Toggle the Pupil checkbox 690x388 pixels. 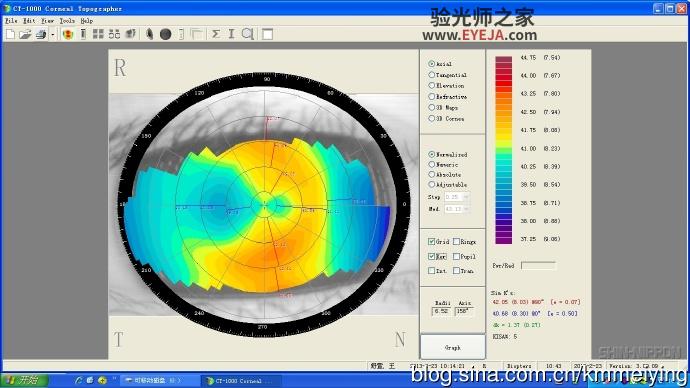pyautogui.click(x=456, y=256)
